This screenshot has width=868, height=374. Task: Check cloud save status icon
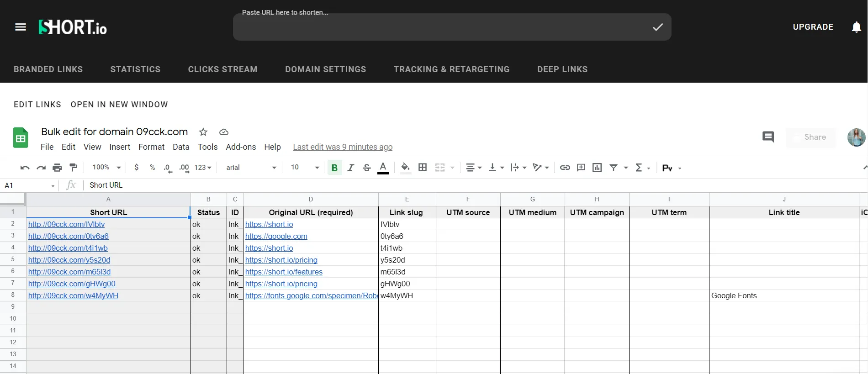coord(224,132)
